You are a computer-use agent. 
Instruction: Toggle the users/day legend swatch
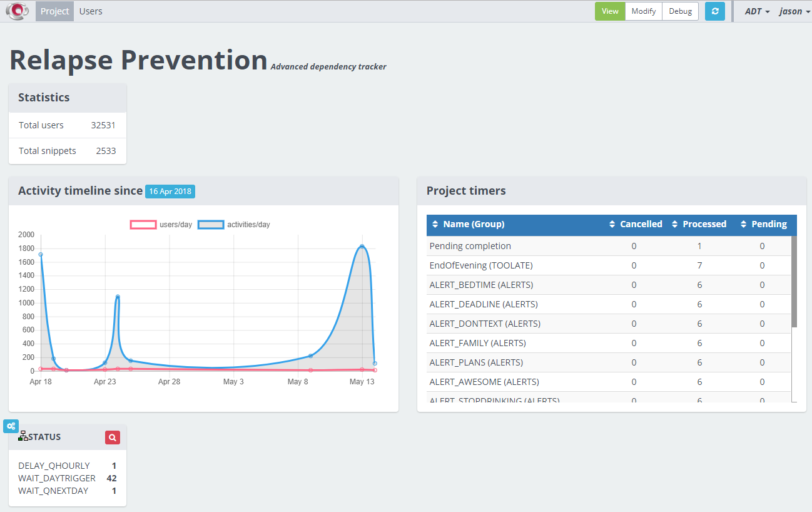pyautogui.click(x=143, y=225)
